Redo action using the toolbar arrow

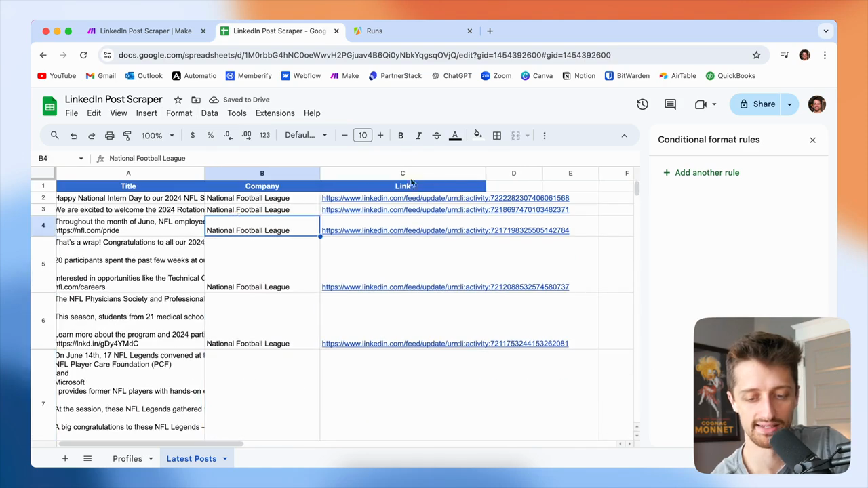pos(92,136)
